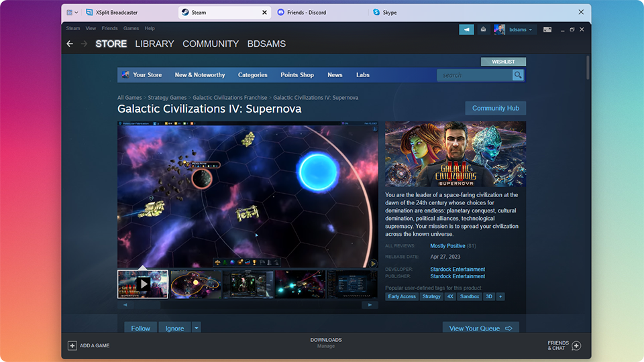644x362 pixels.
Task: Follow this game
Action: 140,328
